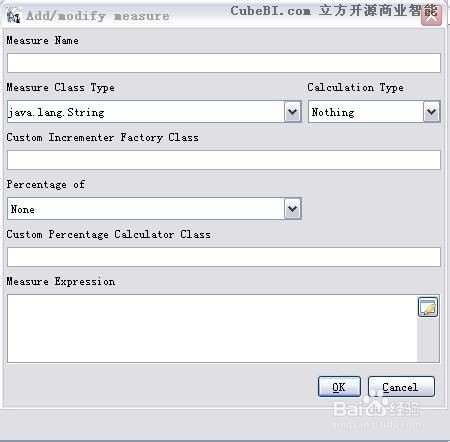Click the gray strip below expression editor icon
The width and height of the screenshot is (450, 442).
(428, 340)
